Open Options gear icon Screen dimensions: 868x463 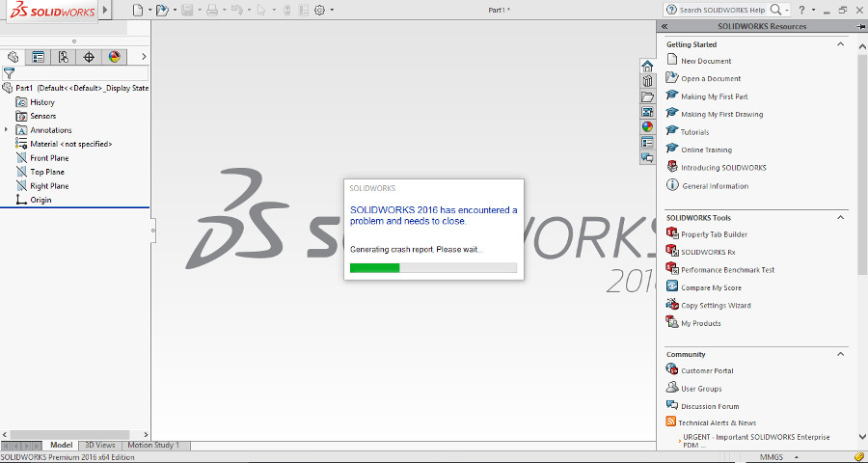(x=319, y=10)
